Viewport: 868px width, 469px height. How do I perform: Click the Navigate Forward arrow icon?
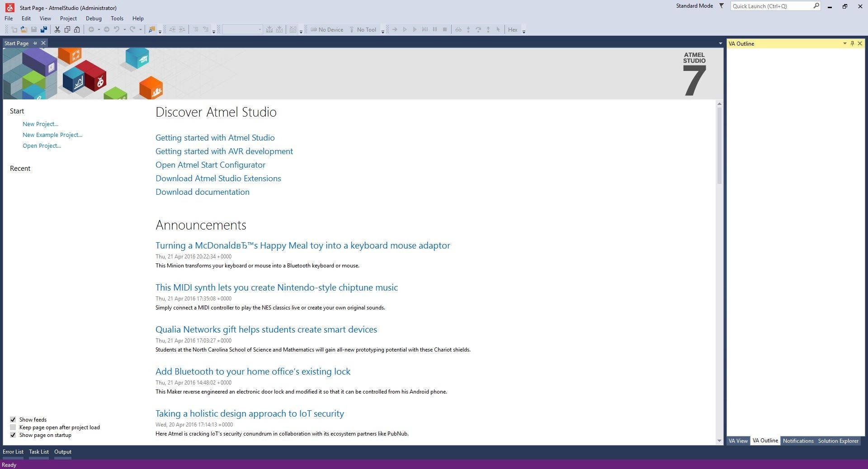pos(107,29)
